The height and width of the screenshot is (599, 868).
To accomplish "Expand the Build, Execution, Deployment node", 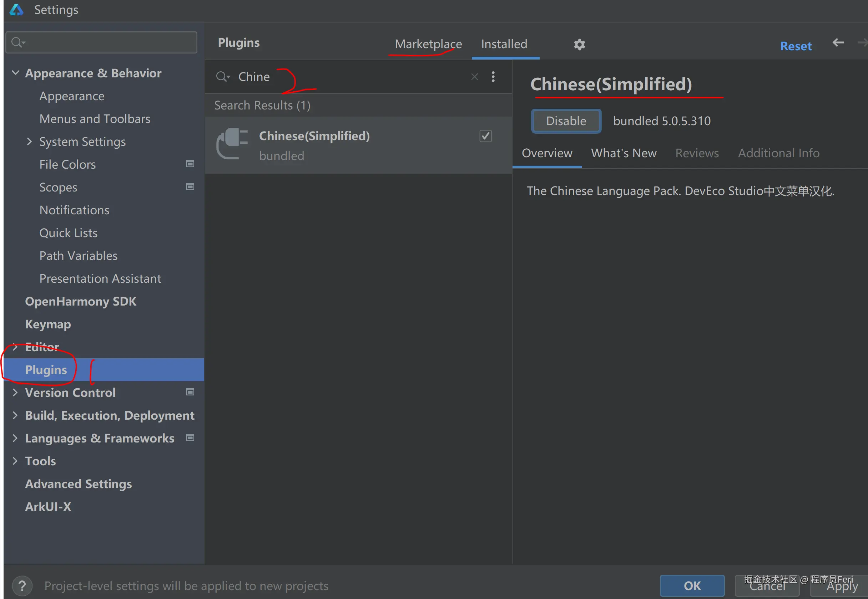I will (15, 415).
